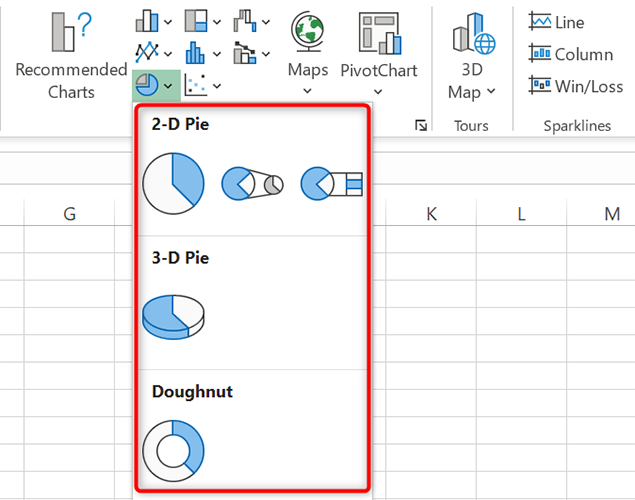Click the Insert Statistic Chart icon
The image size is (635, 500).
click(x=196, y=53)
